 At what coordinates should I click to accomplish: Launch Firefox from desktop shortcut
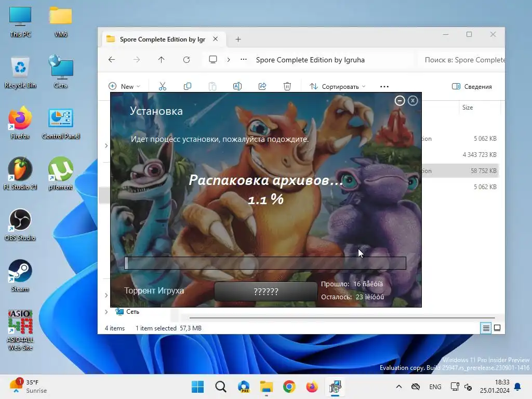pos(20,123)
